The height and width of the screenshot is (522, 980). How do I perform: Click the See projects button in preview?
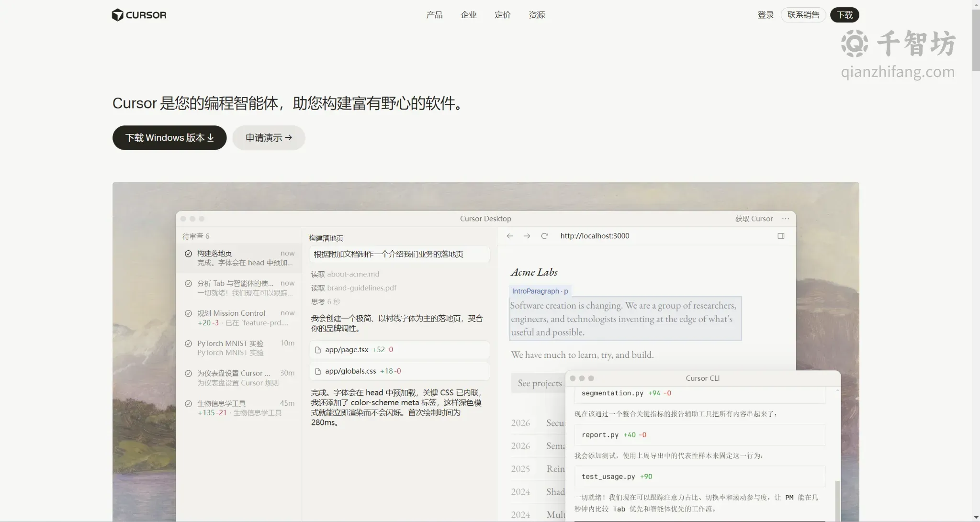[539, 383]
